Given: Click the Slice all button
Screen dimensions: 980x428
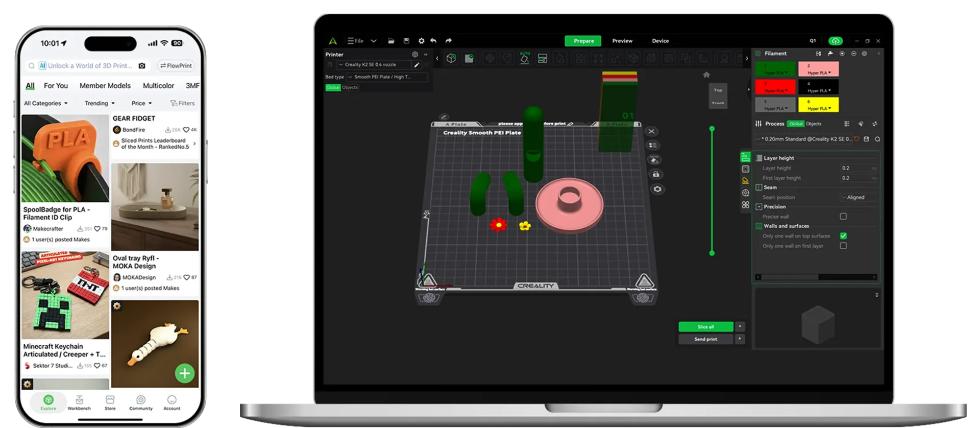Looking at the screenshot, I should coord(706,326).
